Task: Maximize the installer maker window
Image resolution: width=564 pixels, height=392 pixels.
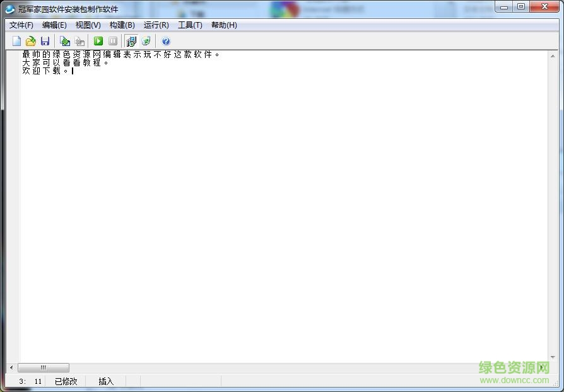Action: click(521, 7)
